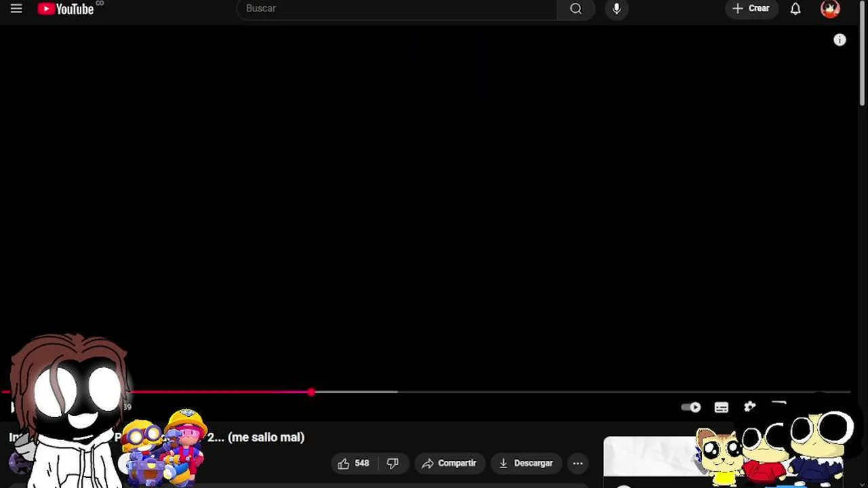Screen dimensions: 868x488
Task: Go to YouTube home via logo
Action: [66, 9]
